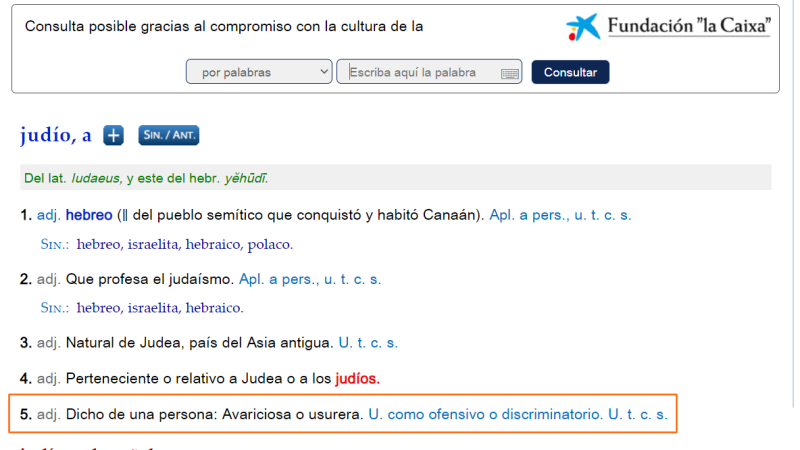Click the red 'judíos' word in definition 4
The image size is (800, 450).
(x=357, y=379)
